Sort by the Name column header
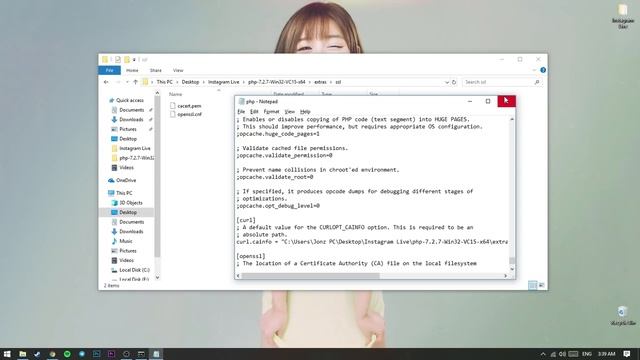Screen dimensions: 640x360 pos(176,94)
